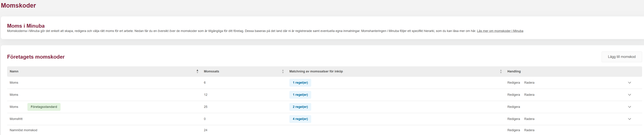The height and width of the screenshot is (135, 644).
Task: Click the Matchning av momssatser för inköp header
Action: coord(316,72)
